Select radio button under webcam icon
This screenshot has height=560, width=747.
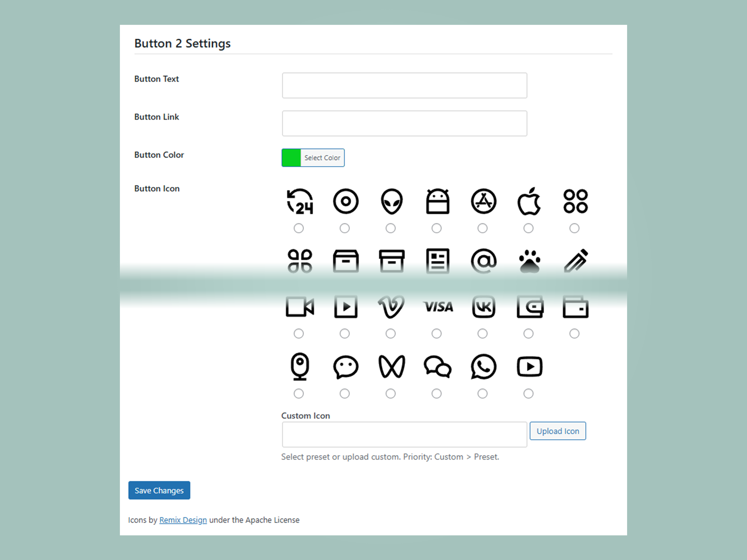tap(299, 393)
